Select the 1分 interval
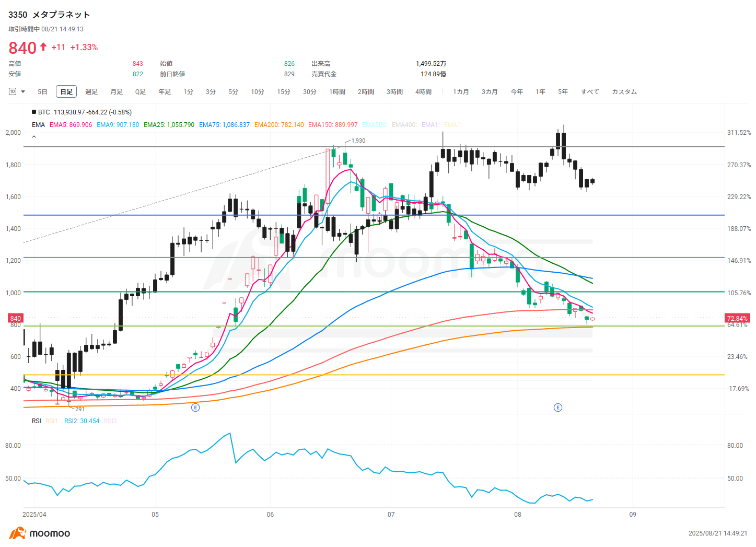 188,91
